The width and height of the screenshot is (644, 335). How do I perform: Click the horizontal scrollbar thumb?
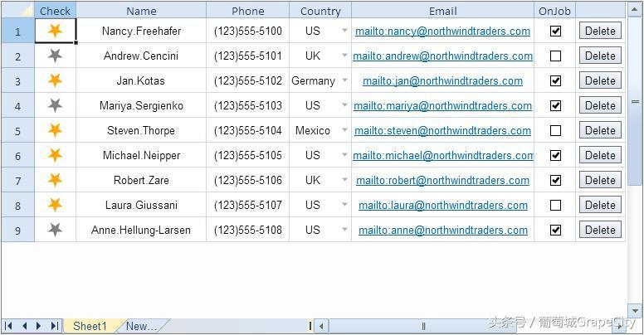click(x=423, y=327)
